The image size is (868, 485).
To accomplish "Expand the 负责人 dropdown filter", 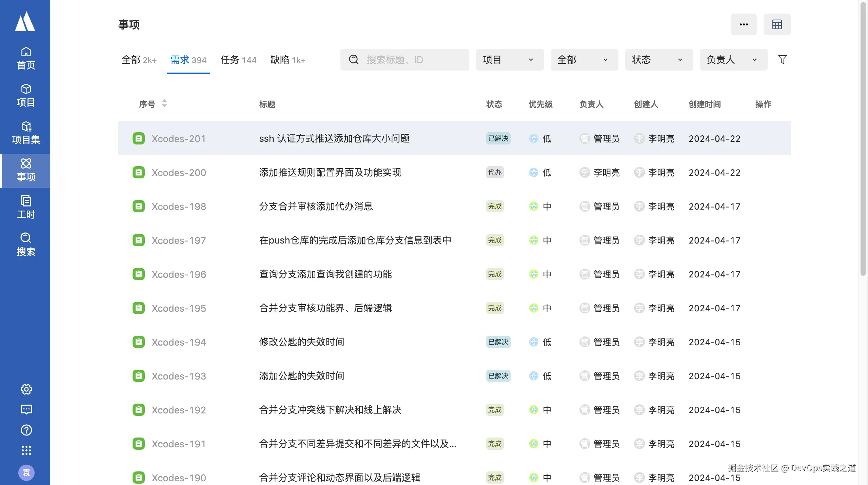I will [x=733, y=60].
